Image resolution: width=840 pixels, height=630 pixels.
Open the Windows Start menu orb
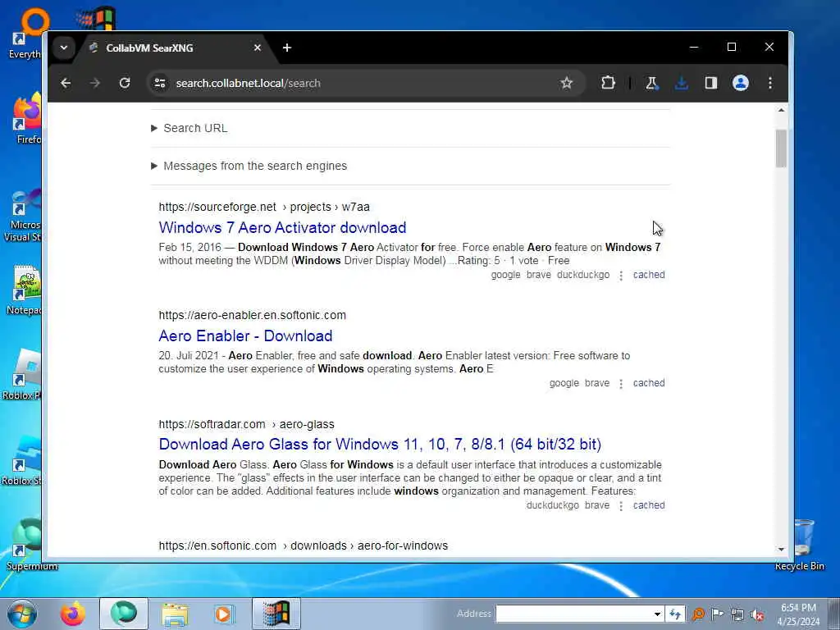22,614
